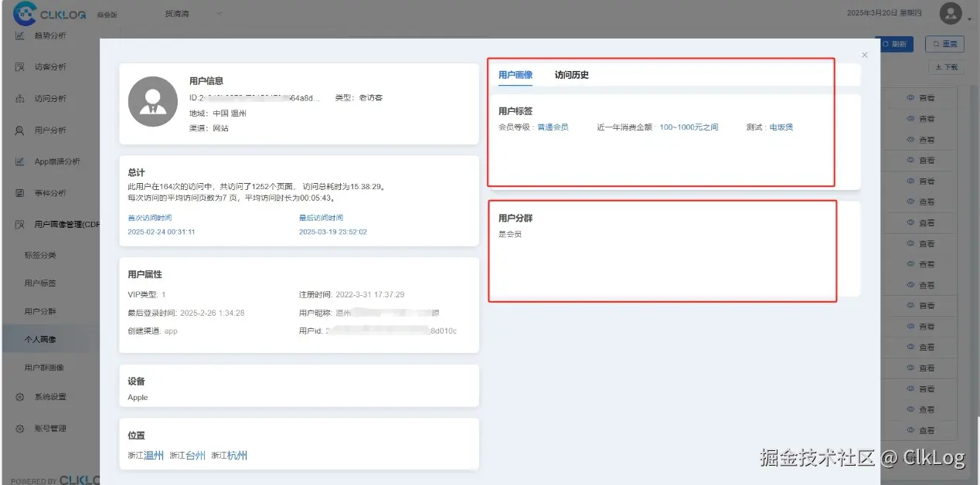This screenshot has height=485, width=980.
Task: Click the 事件分析 sidebar icon
Action: pos(19,193)
